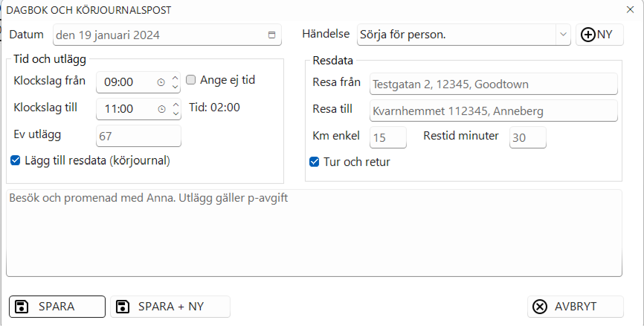Uncheck the Tur och retur checkbox
The image size is (644, 326).
(314, 162)
